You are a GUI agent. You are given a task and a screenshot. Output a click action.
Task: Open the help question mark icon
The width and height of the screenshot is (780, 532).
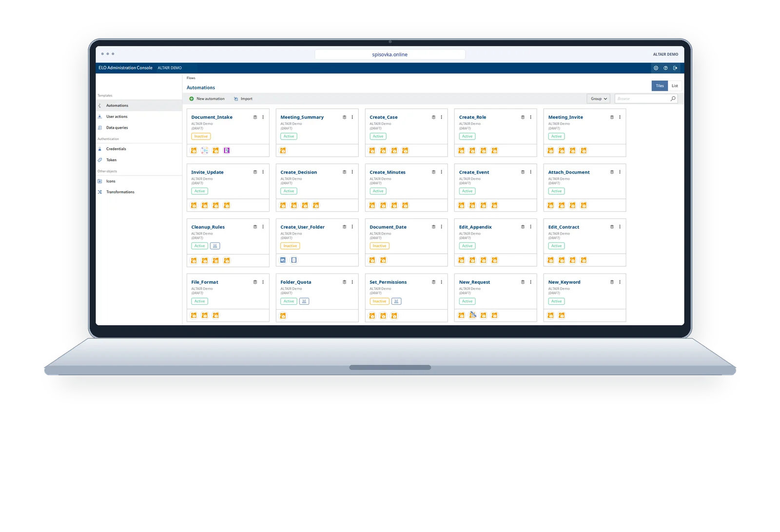(x=665, y=68)
